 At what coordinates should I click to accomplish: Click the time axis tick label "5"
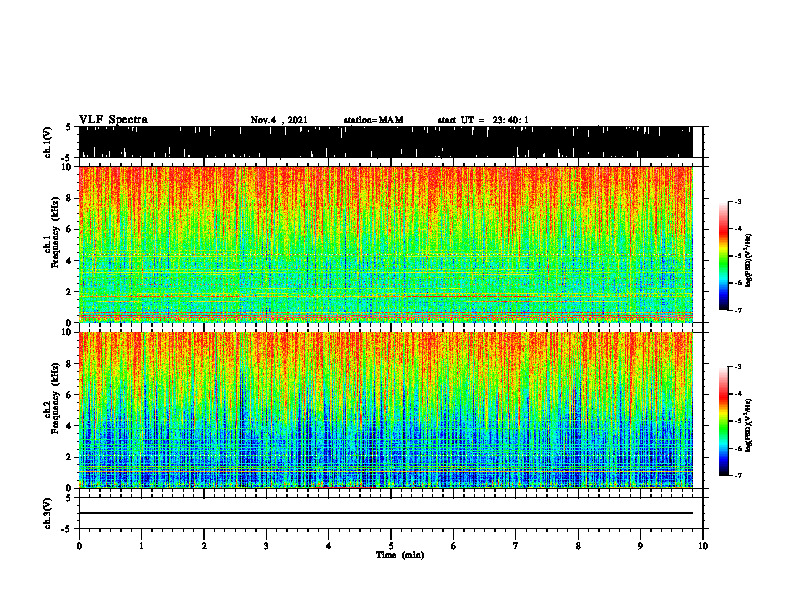click(391, 546)
